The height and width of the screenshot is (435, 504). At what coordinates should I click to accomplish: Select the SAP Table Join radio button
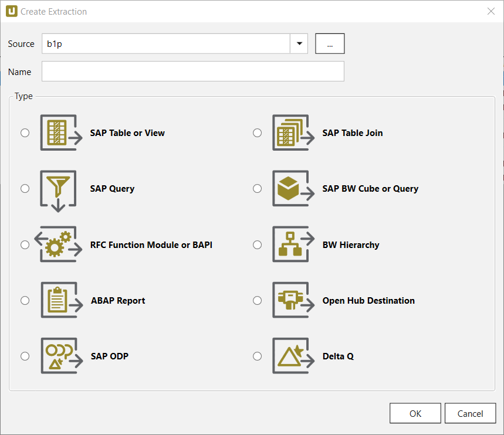point(257,132)
